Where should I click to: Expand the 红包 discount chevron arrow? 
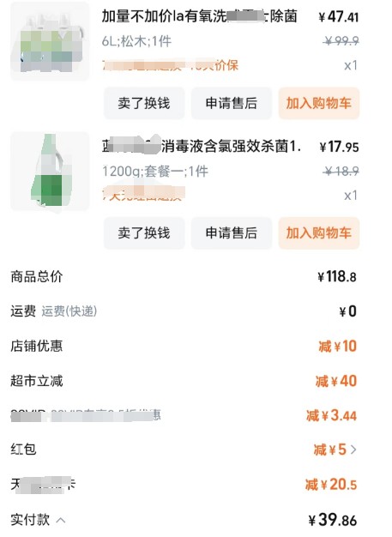[353, 450]
